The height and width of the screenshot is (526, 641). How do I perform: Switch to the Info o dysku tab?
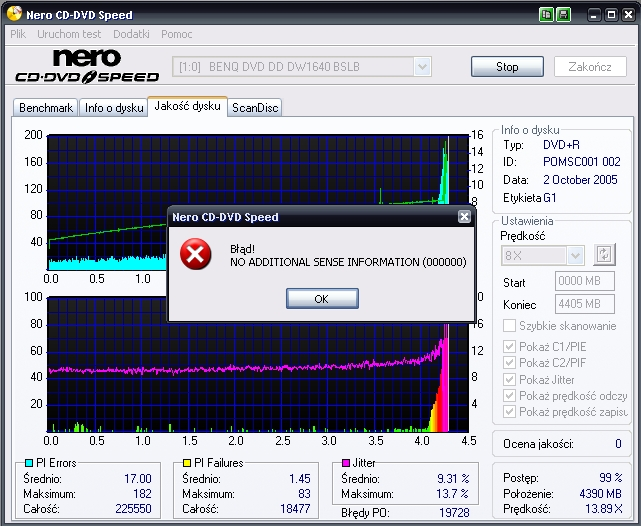tap(114, 108)
